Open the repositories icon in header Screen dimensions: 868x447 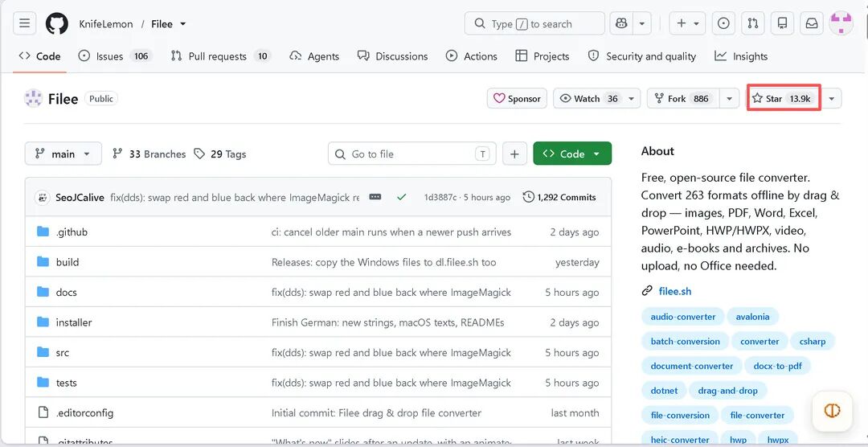(x=782, y=24)
